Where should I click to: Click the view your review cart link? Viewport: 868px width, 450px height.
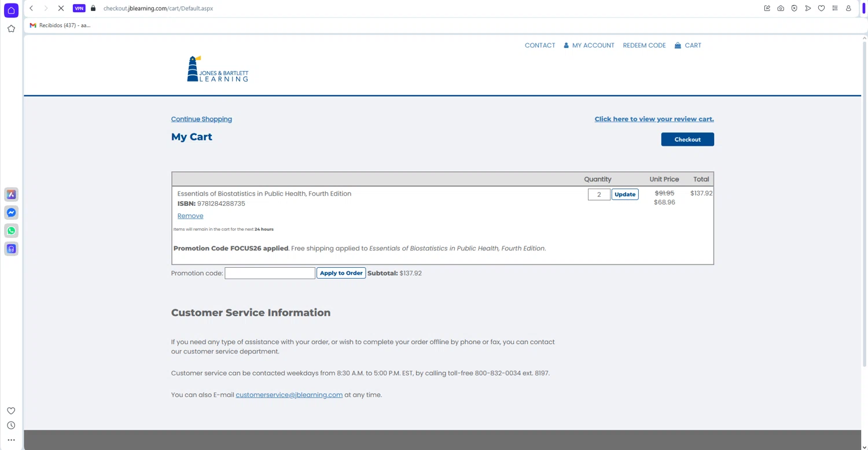tap(654, 119)
